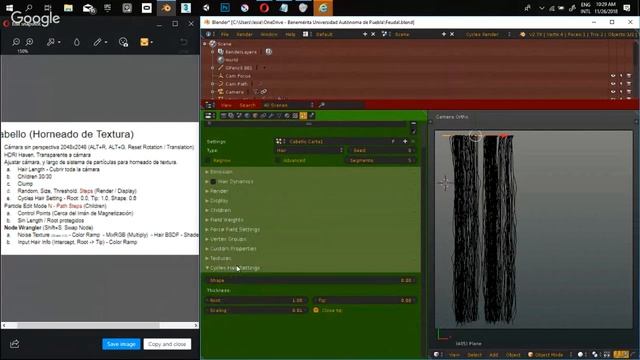This screenshot has width=640, height=360.
Task: Open the particle Type dropdown showing Hair
Action: coord(310,151)
